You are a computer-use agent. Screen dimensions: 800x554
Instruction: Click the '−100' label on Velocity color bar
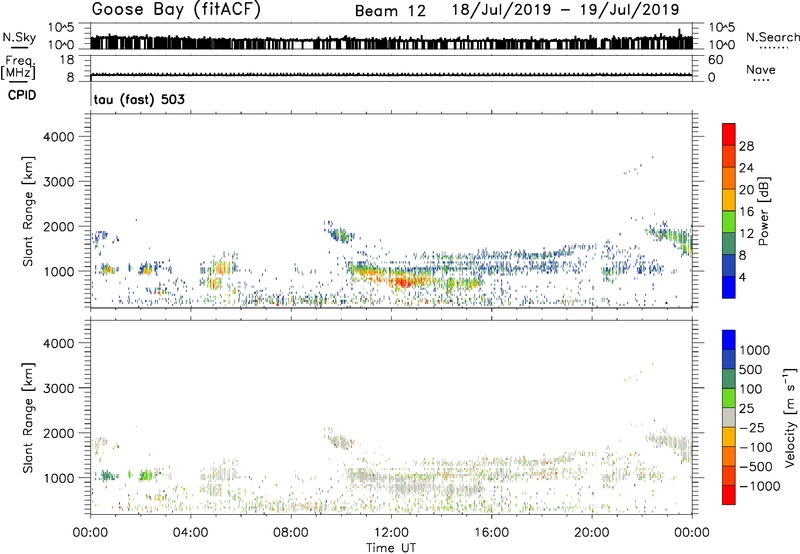(756, 447)
